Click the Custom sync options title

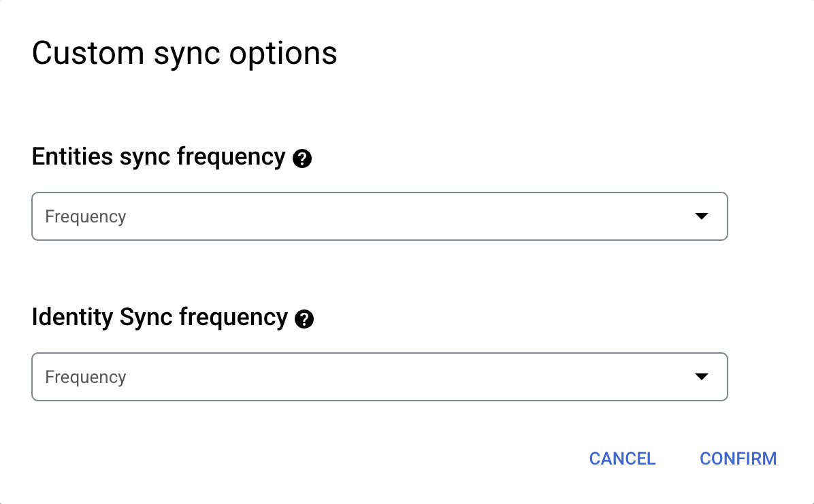[184, 53]
